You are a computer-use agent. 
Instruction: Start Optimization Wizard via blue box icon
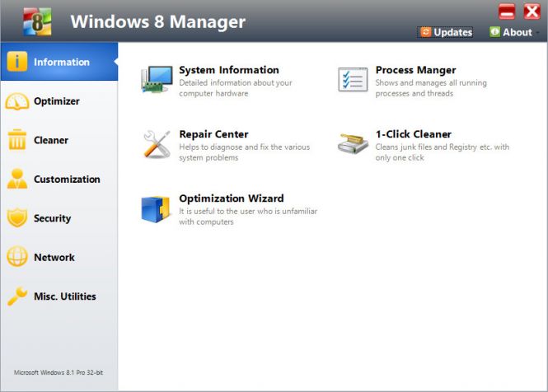point(156,209)
